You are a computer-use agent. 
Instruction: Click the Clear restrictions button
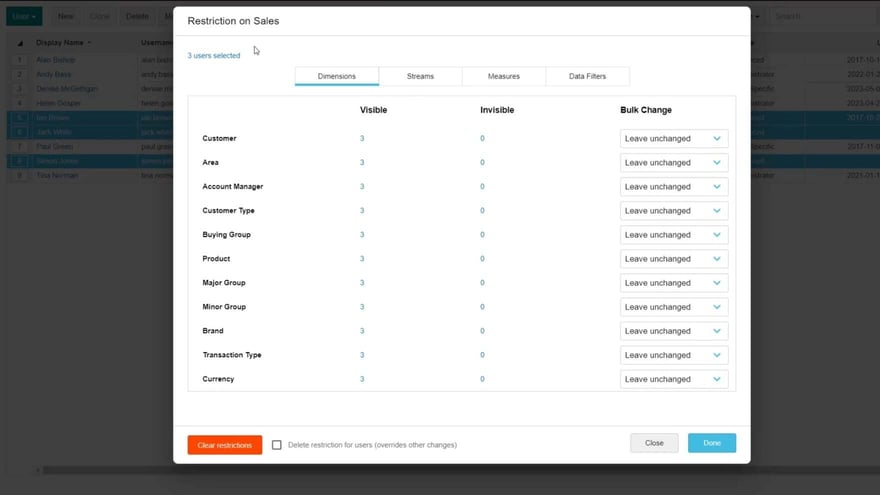[224, 445]
